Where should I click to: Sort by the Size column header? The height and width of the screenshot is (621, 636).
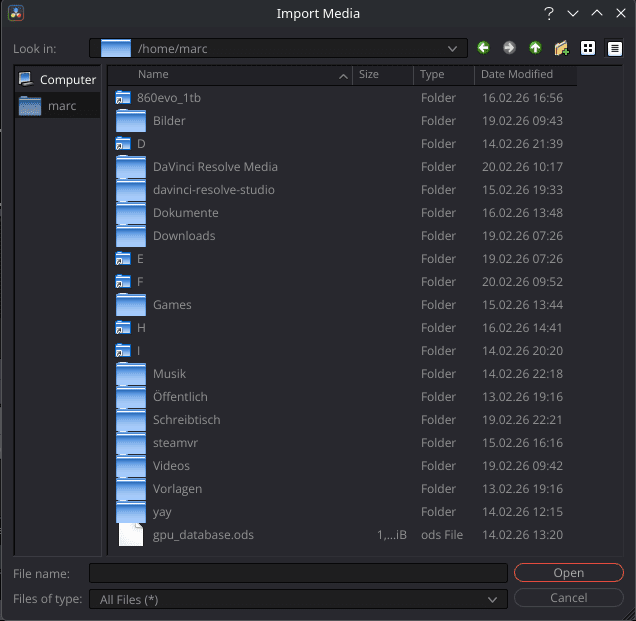[383, 75]
